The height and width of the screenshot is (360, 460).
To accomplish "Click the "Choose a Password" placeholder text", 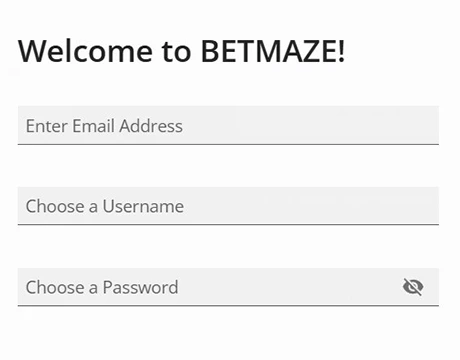I will (102, 287).
